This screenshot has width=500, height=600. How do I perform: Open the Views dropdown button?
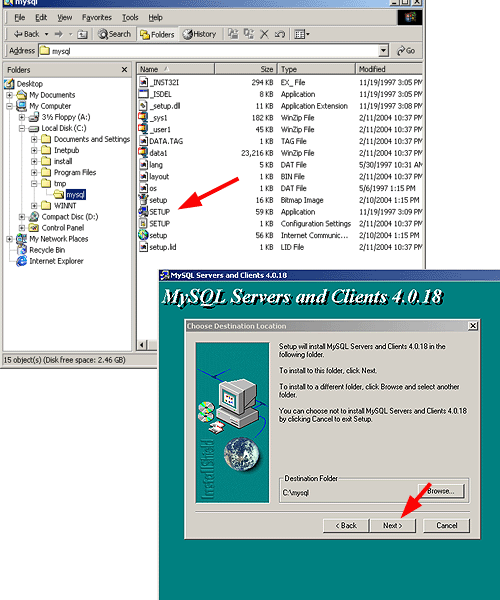[x=302, y=34]
